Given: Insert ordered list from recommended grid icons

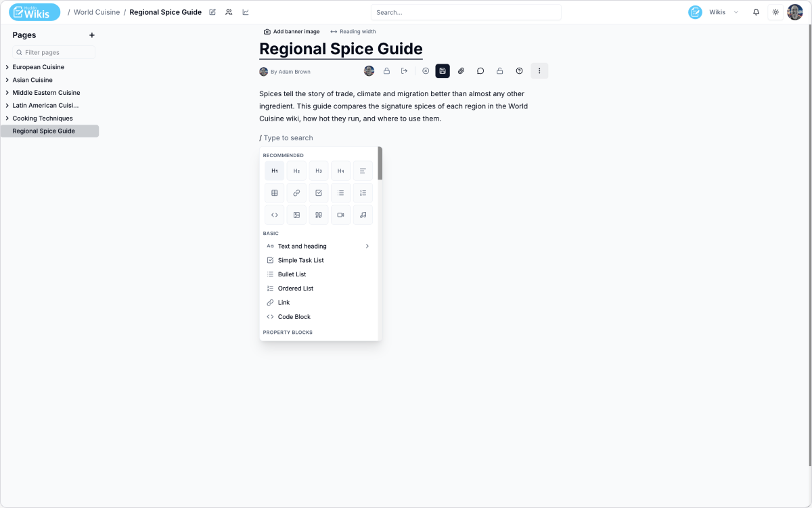Looking at the screenshot, I should coord(363,193).
